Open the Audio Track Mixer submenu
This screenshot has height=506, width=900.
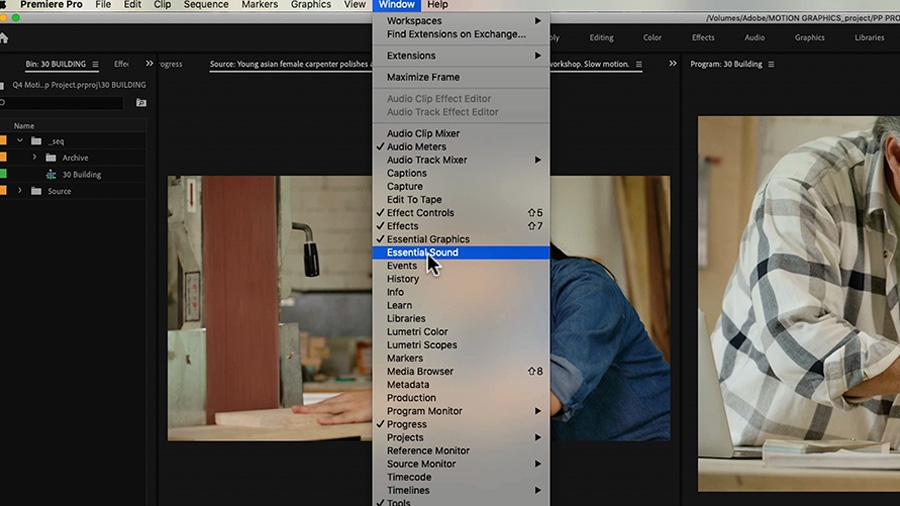pos(461,160)
